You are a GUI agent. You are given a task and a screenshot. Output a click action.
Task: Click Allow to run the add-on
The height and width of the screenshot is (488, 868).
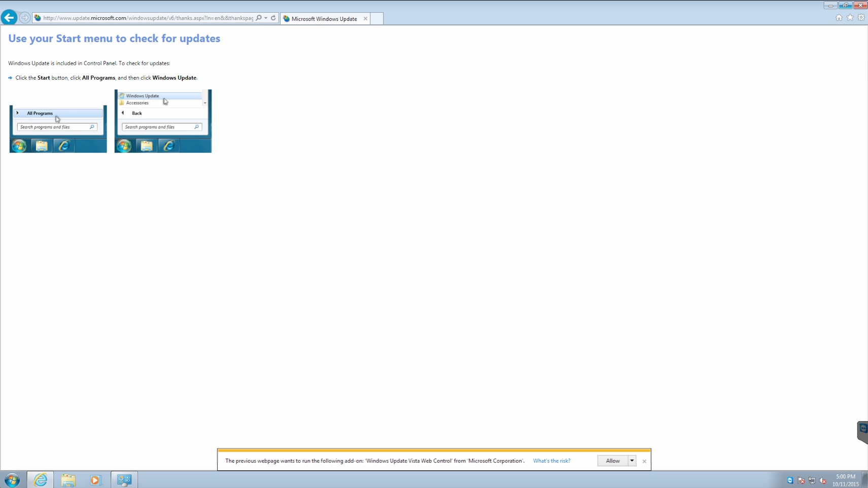612,461
